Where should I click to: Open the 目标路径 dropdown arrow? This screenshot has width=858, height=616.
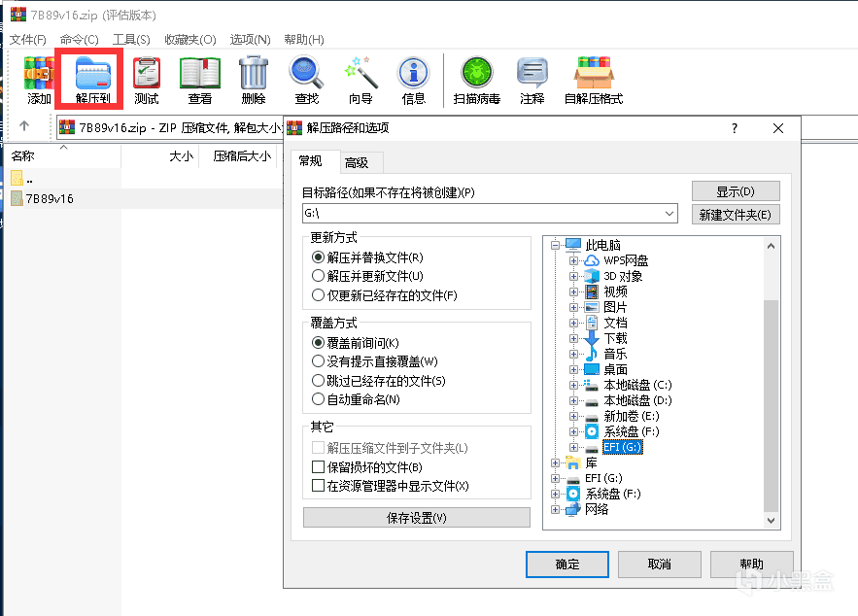pyautogui.click(x=669, y=214)
